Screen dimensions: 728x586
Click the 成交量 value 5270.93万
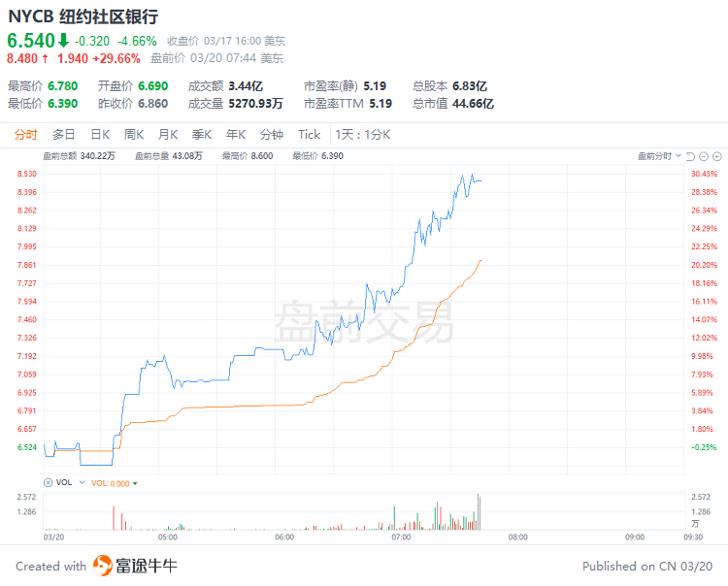coord(256,104)
